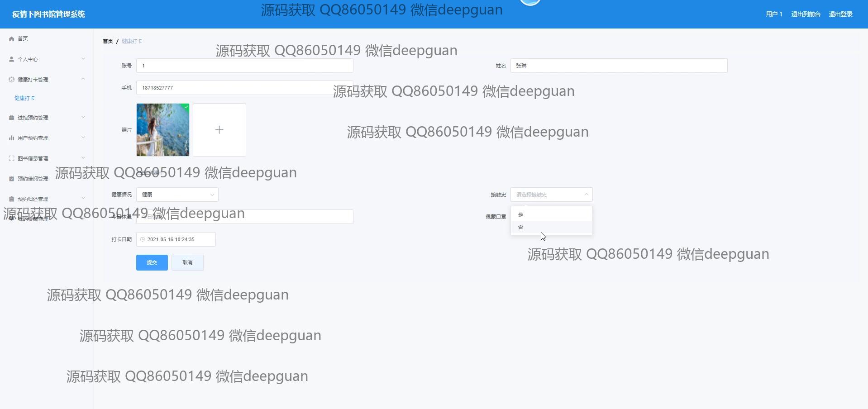Click the home icon beside 首页

point(12,39)
